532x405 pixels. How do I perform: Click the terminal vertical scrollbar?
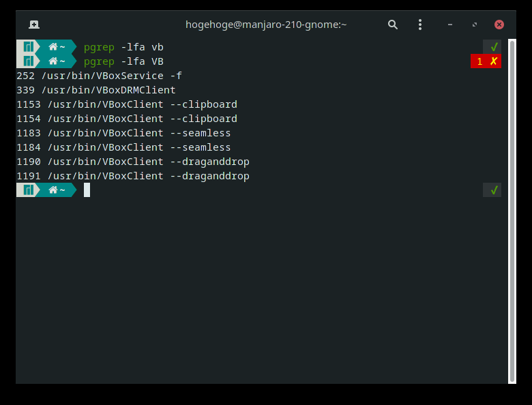click(x=512, y=211)
